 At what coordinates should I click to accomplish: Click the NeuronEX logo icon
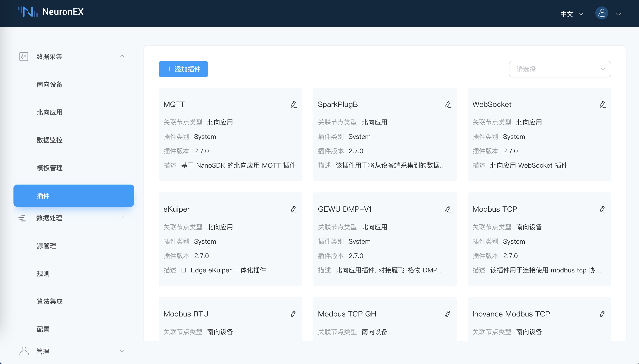28,12
